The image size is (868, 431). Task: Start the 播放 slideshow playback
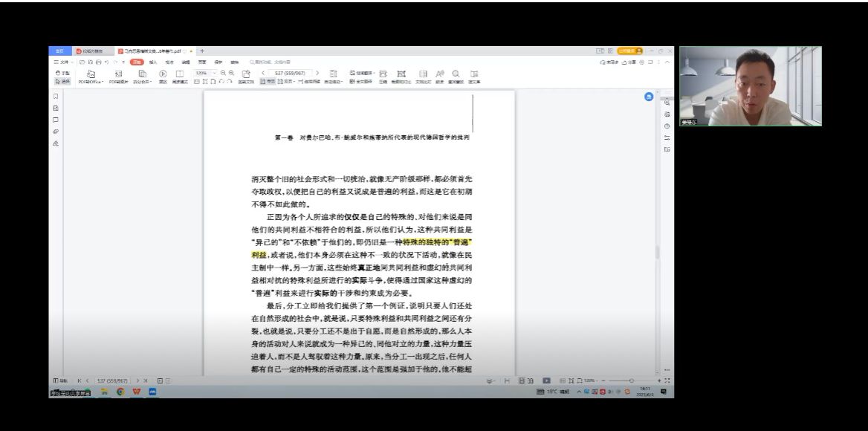(x=162, y=77)
